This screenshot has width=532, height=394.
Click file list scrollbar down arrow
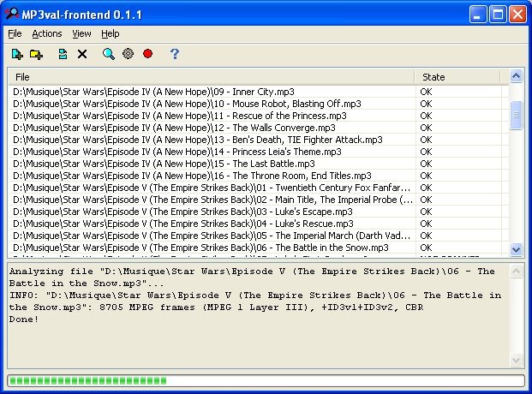516,249
